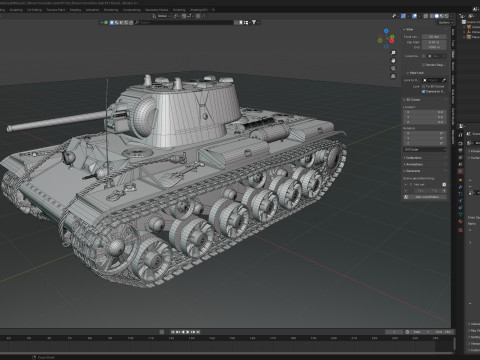The image size is (480, 360).
Task: Toggle Camera to View checkbox
Action: point(424,91)
